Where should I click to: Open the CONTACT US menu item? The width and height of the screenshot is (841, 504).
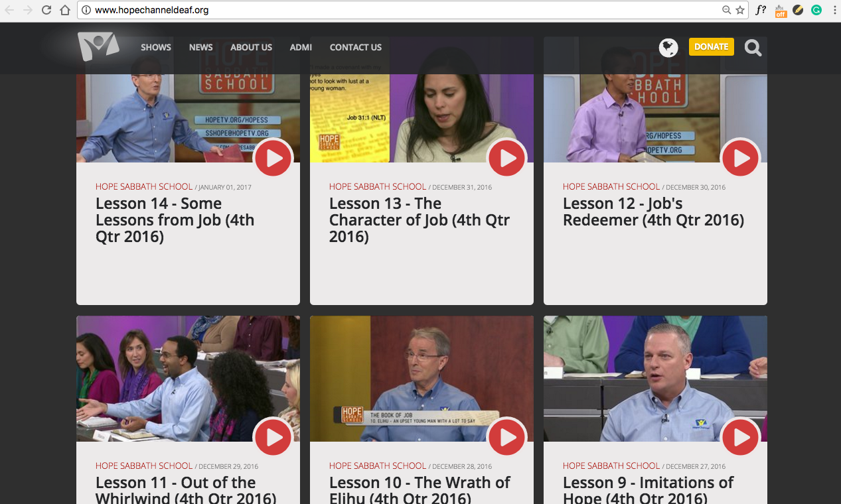pos(356,47)
